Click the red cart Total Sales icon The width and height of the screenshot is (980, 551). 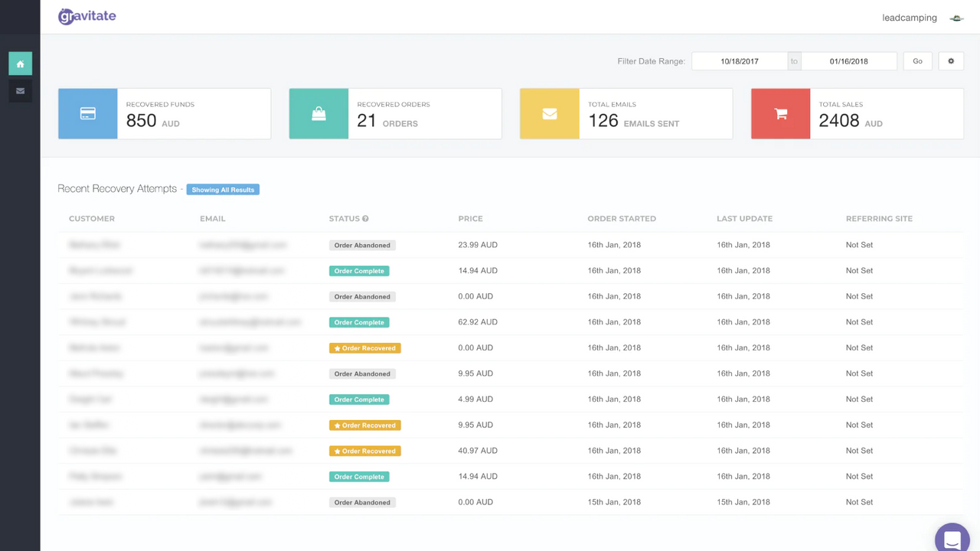(780, 113)
